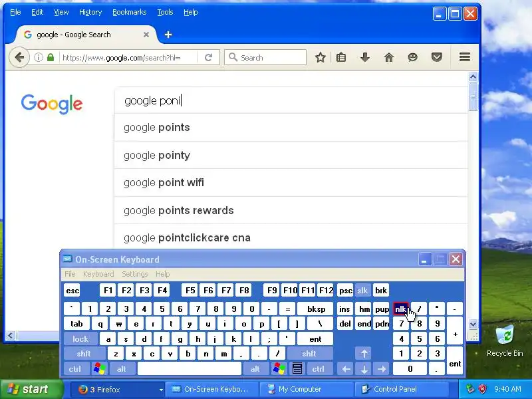
Task: Click the red security shield tray icon
Action: 482,389
